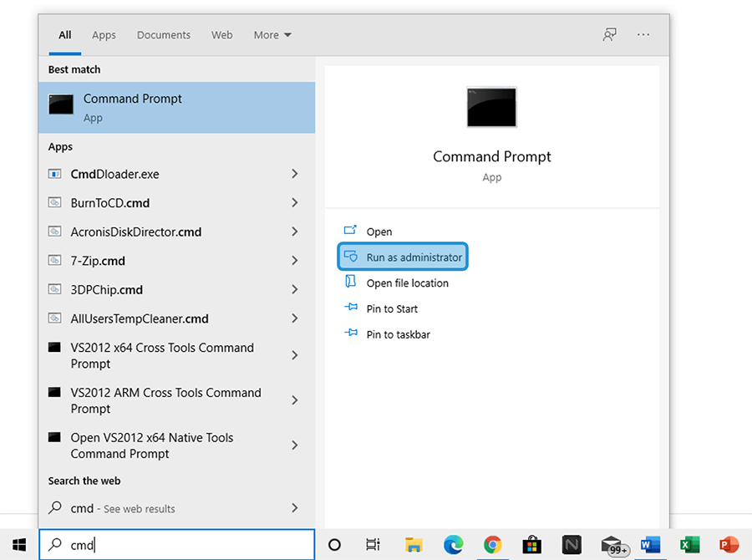Open the three-dots options menu in search
Viewport: 752px width, 560px height.
click(643, 34)
